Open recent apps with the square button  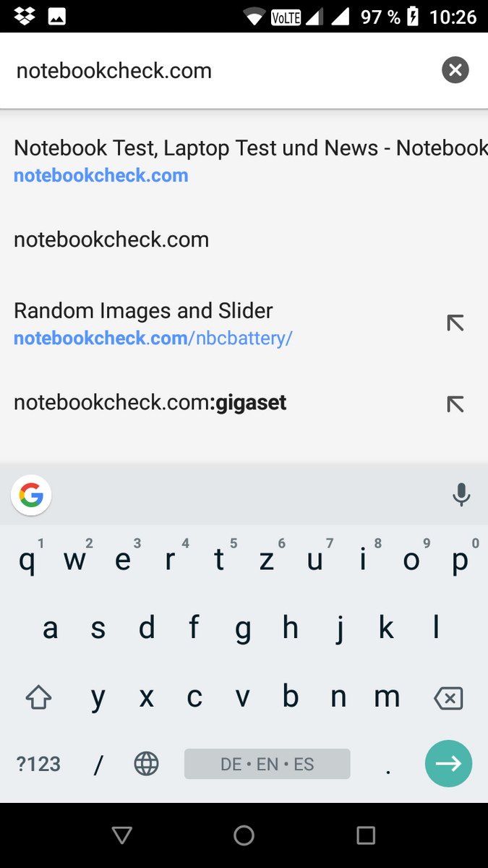tap(366, 835)
